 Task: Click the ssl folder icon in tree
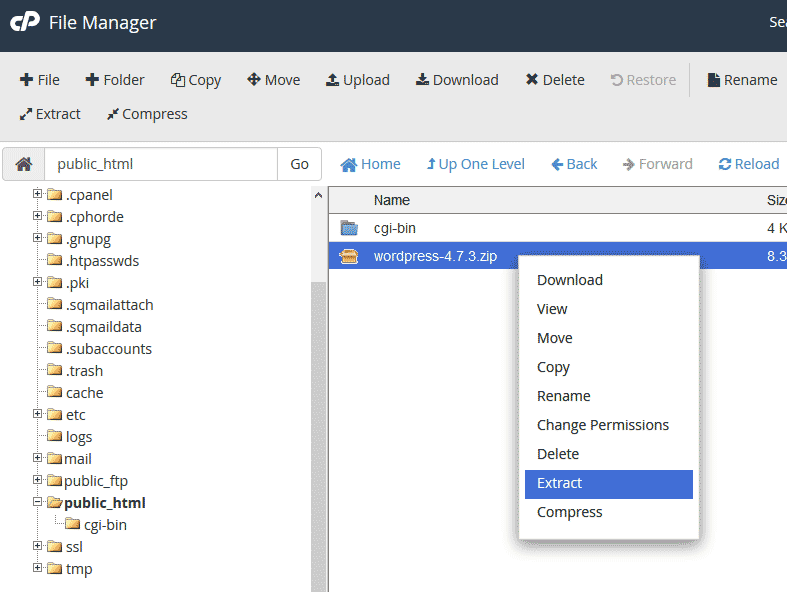[x=54, y=546]
